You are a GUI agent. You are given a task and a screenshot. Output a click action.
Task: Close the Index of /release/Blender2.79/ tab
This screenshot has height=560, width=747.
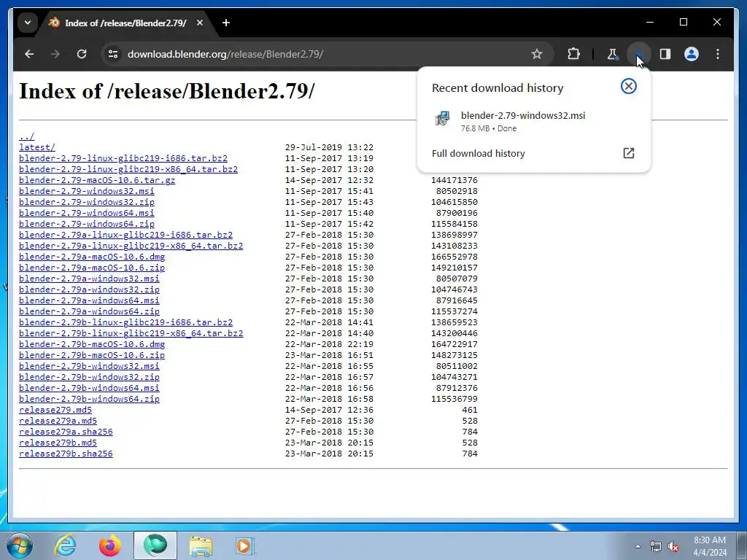(x=200, y=23)
